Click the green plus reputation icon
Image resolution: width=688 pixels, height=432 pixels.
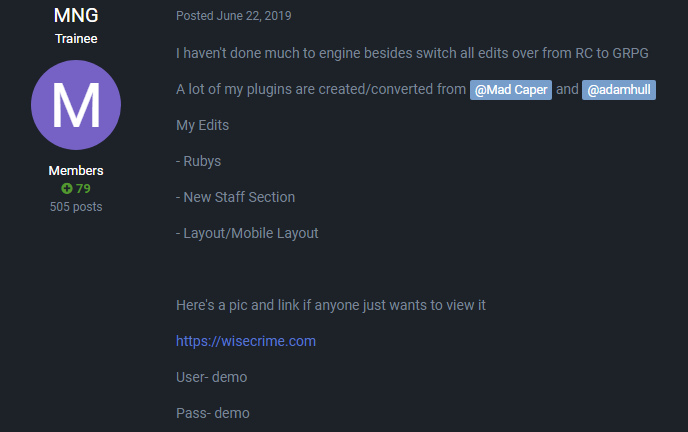(x=67, y=189)
